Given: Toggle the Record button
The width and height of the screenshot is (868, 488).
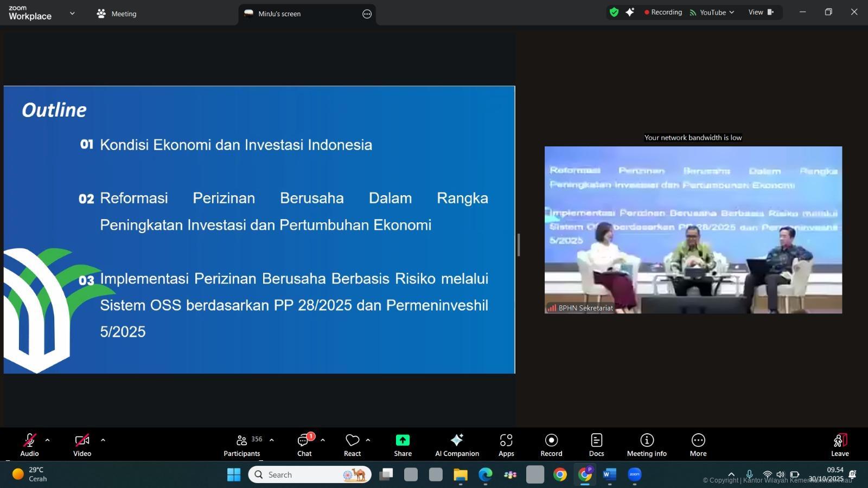Looking at the screenshot, I should click(x=551, y=445).
